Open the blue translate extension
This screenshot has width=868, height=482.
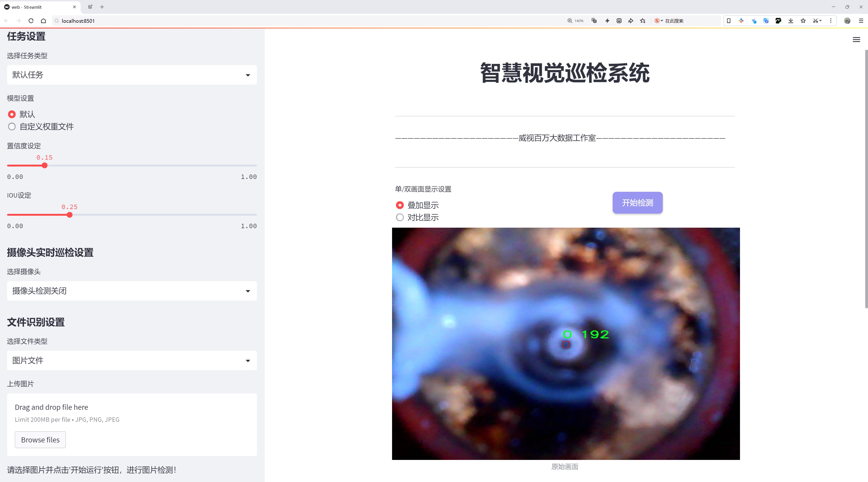766,20
